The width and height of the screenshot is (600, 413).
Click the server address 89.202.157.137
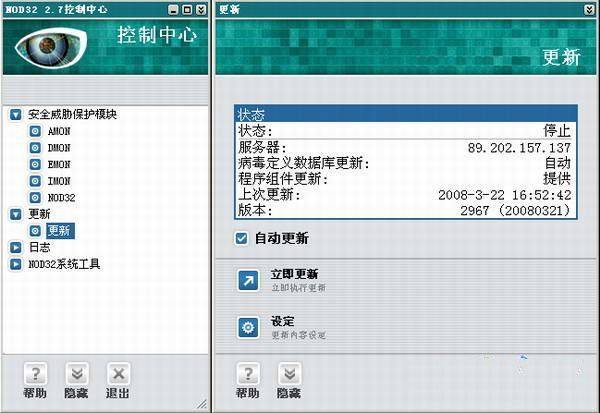click(x=519, y=148)
